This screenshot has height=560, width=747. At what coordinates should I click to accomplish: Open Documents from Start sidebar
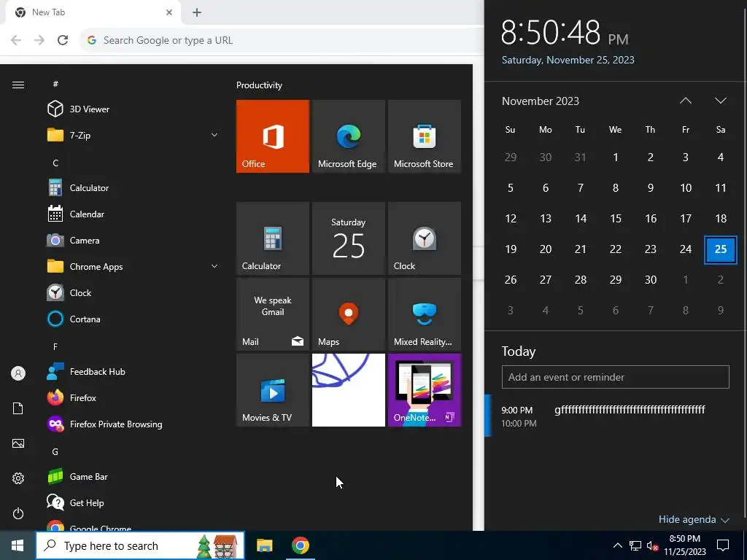tap(18, 408)
